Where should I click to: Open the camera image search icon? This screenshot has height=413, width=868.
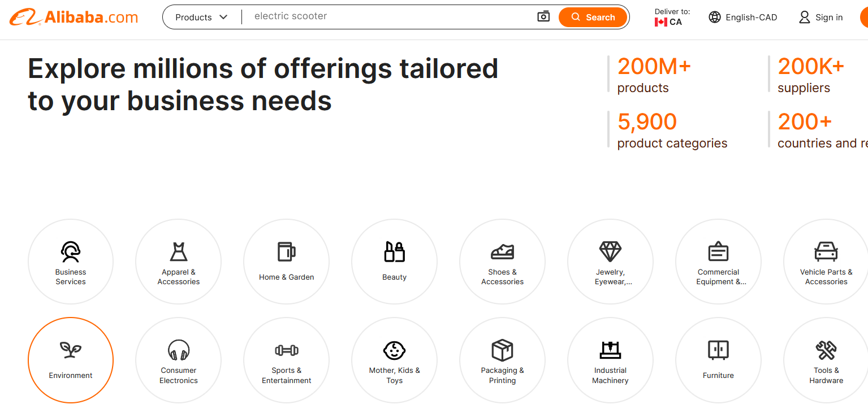pyautogui.click(x=543, y=17)
